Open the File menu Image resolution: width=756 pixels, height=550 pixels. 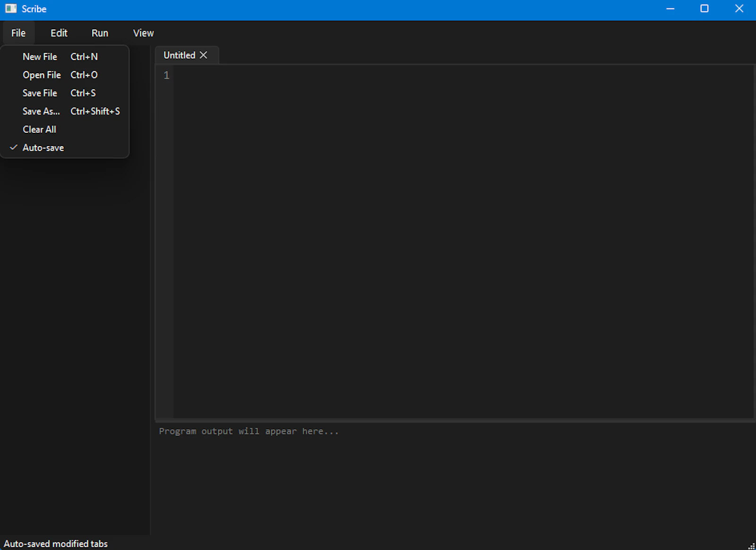(x=18, y=33)
